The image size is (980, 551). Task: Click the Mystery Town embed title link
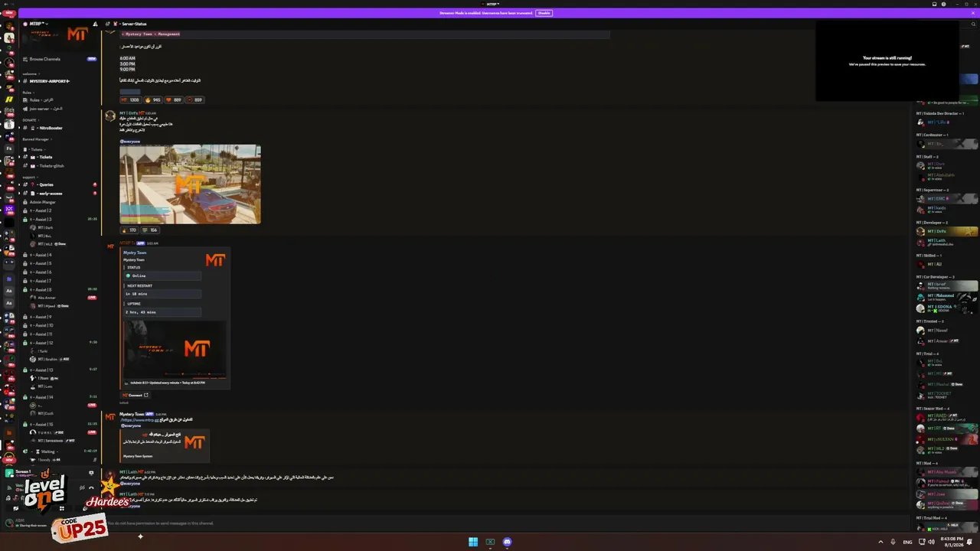click(x=135, y=253)
